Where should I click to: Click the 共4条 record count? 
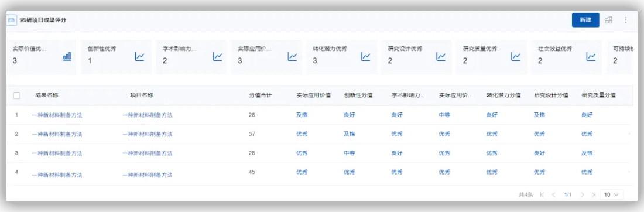pyautogui.click(x=526, y=195)
